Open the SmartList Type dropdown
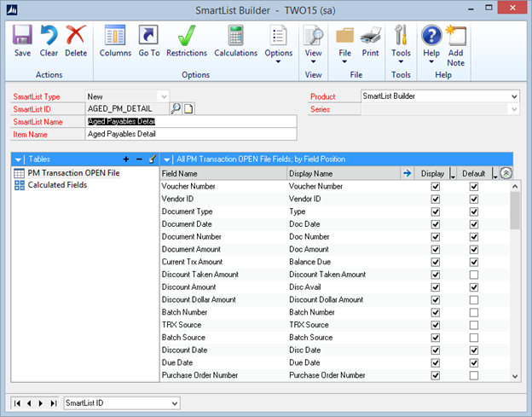The width and height of the screenshot is (532, 417). coord(164,96)
